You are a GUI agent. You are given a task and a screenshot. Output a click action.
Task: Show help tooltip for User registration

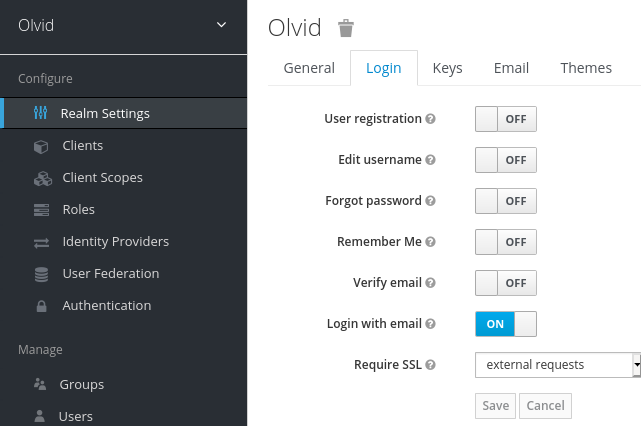point(430,119)
